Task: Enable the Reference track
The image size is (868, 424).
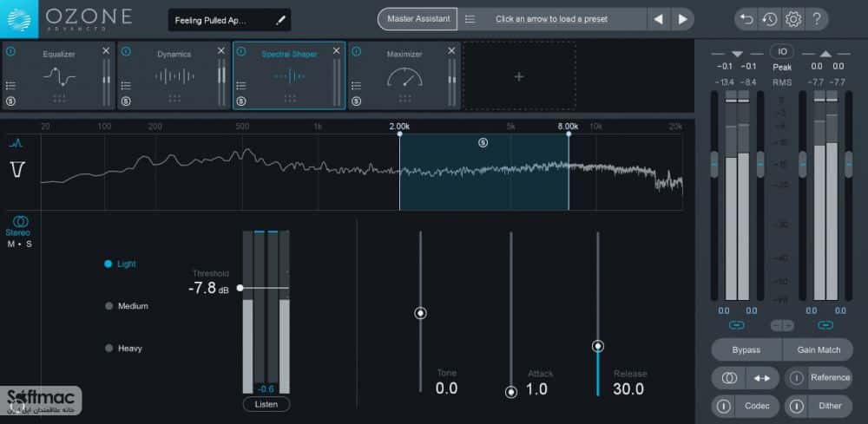Action: [796, 378]
